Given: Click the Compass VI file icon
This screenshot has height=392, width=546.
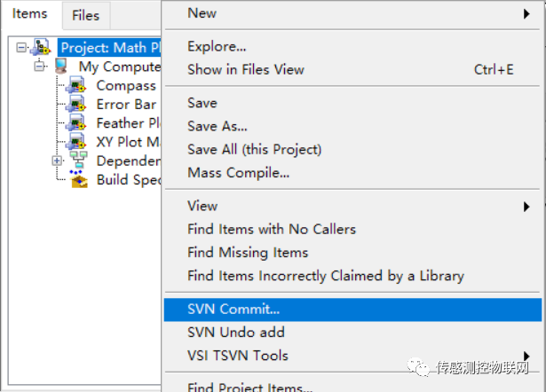Looking at the screenshot, I should pyautogui.click(x=76, y=86).
